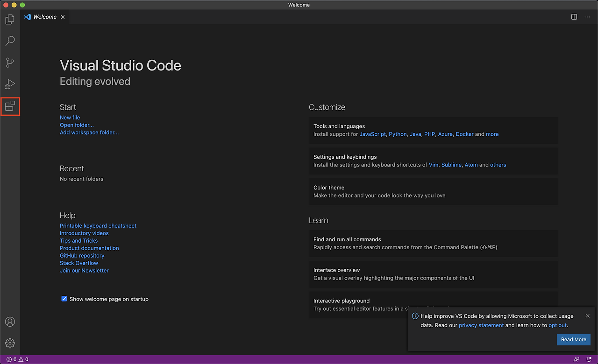
Task: Click the feedback icon in status bar
Action: pyautogui.click(x=577, y=359)
